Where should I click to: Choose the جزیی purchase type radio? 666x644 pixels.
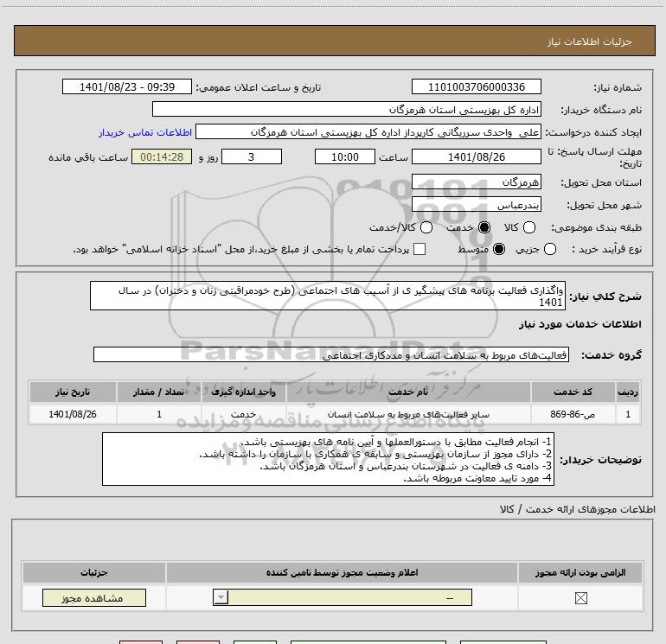549,249
